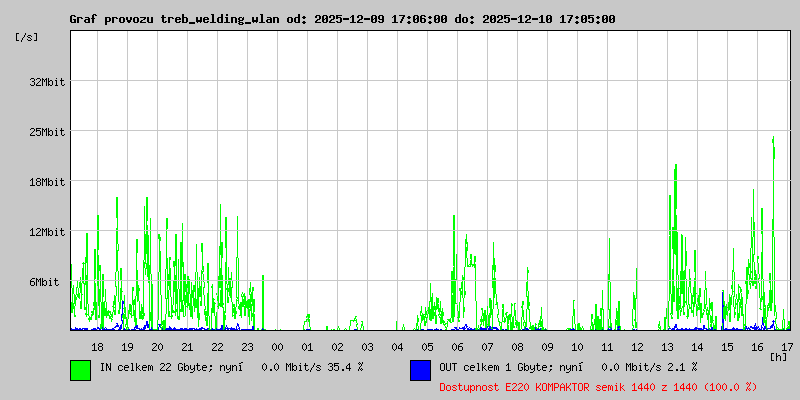Viewport: 800px width, 400px height.
Task: Click the '6Mbit' y-axis label
Action: (x=44, y=282)
